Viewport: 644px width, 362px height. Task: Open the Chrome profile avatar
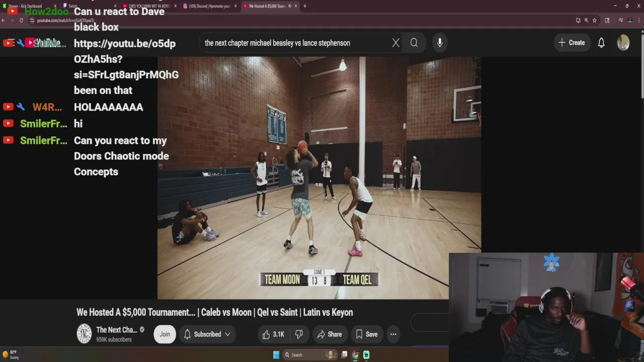pyautogui.click(x=630, y=20)
